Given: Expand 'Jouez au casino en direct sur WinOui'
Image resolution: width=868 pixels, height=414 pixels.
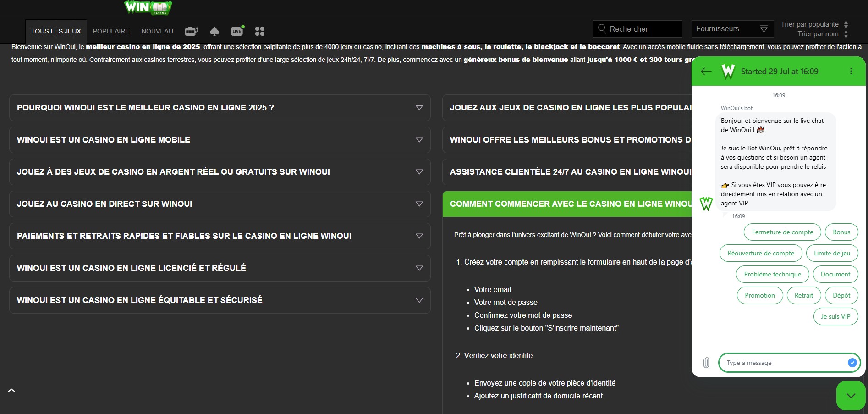Looking at the screenshot, I should pyautogui.click(x=220, y=204).
